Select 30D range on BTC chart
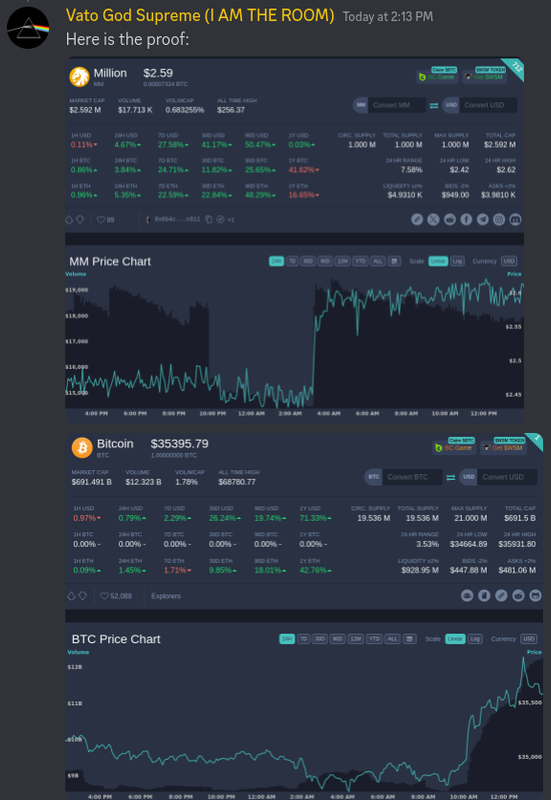The width and height of the screenshot is (551, 800). click(x=320, y=639)
